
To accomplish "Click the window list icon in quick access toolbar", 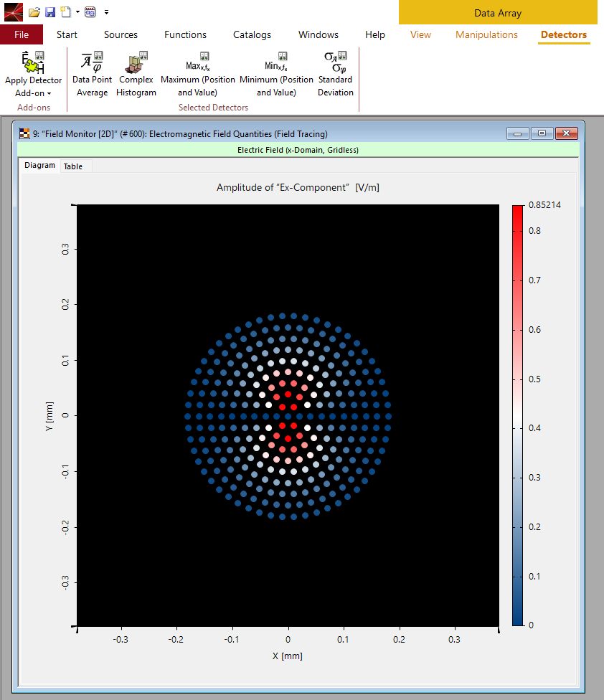I will (x=90, y=12).
